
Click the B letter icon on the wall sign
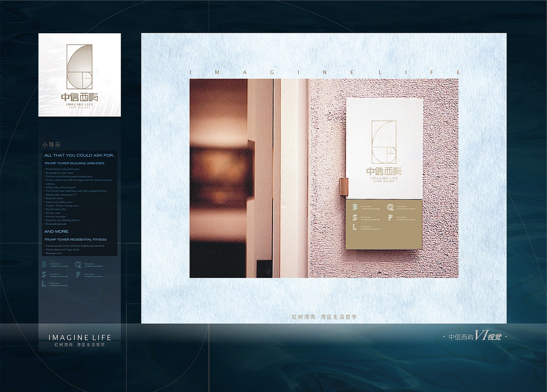(x=355, y=207)
